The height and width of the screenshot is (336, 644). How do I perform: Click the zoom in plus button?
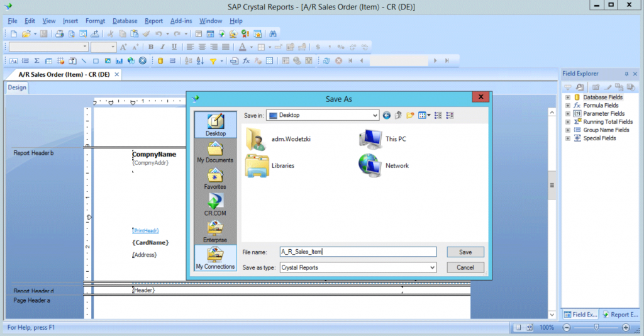626,327
